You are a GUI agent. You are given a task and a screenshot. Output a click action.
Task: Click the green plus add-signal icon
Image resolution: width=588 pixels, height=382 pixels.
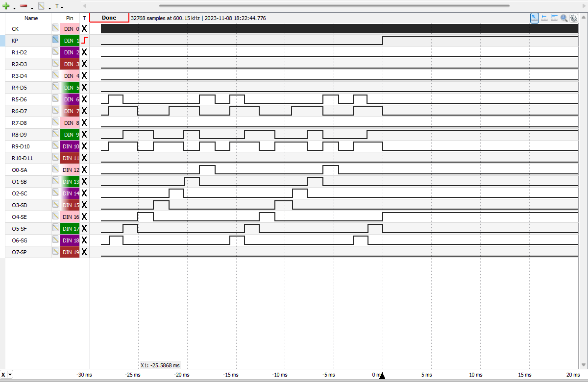tap(6, 6)
